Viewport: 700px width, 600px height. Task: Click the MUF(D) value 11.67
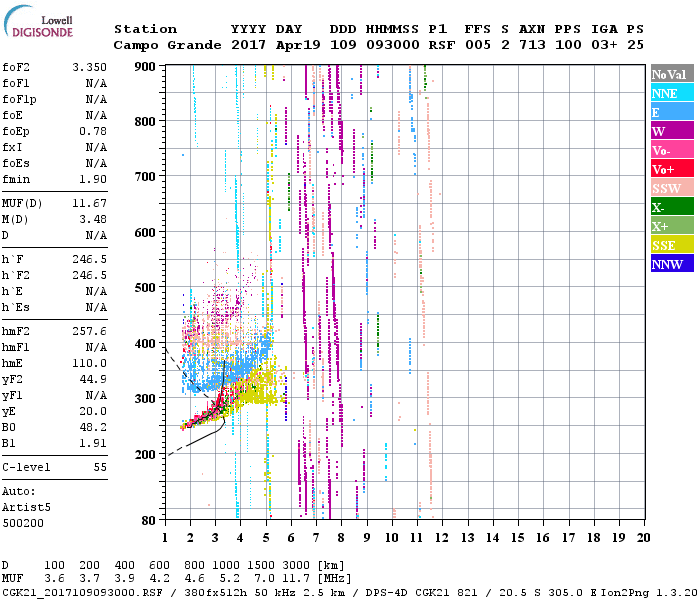(90, 204)
